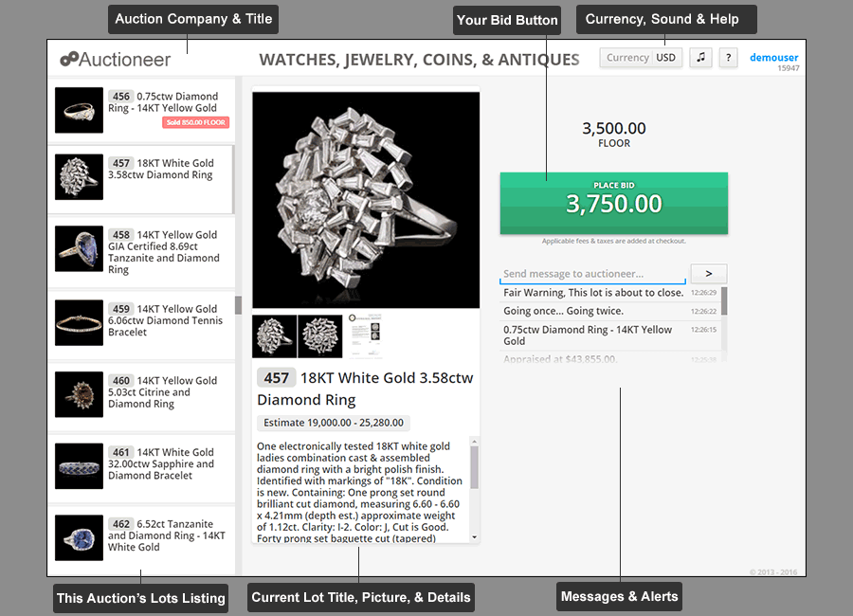Viewport: 853px width, 616px height.
Task: Open the Currency USD selector
Action: (641, 57)
